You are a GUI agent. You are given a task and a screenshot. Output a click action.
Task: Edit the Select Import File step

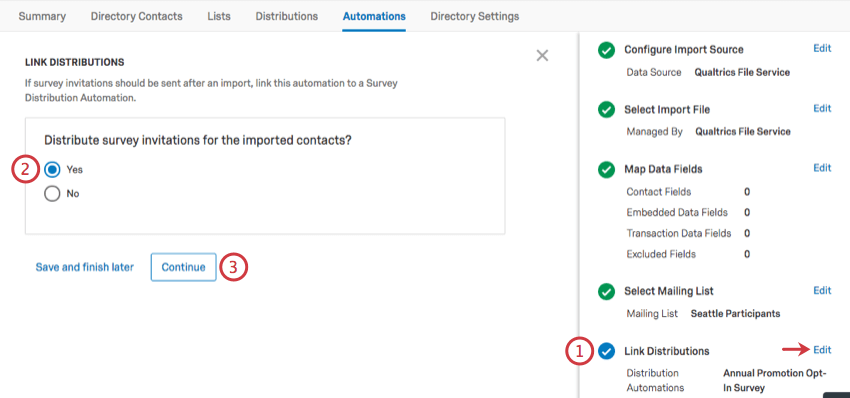click(822, 108)
